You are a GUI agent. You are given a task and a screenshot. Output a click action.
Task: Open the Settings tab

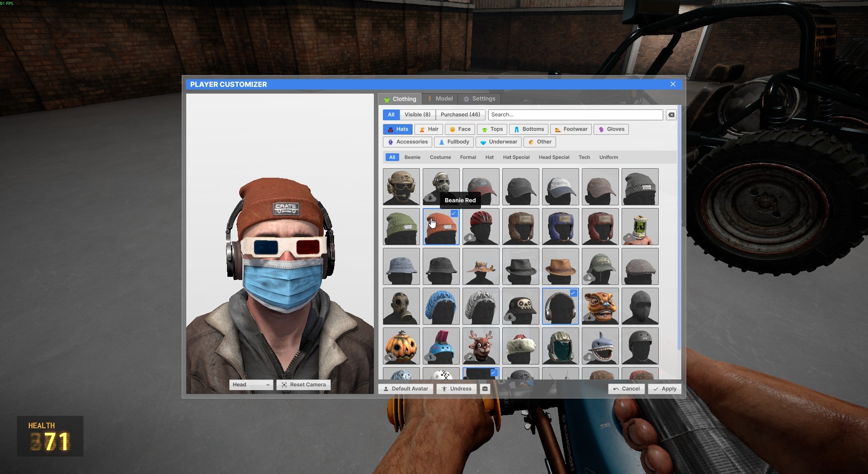[479, 99]
